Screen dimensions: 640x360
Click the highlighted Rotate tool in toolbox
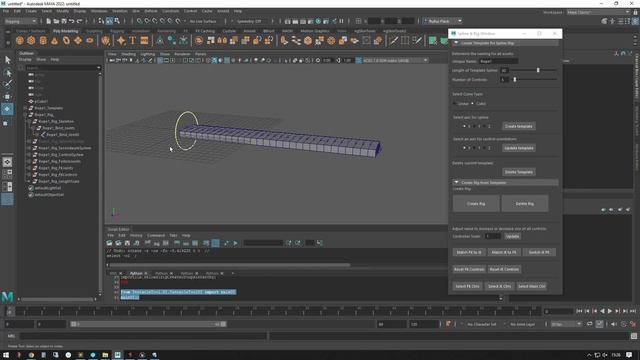[x=7, y=109]
